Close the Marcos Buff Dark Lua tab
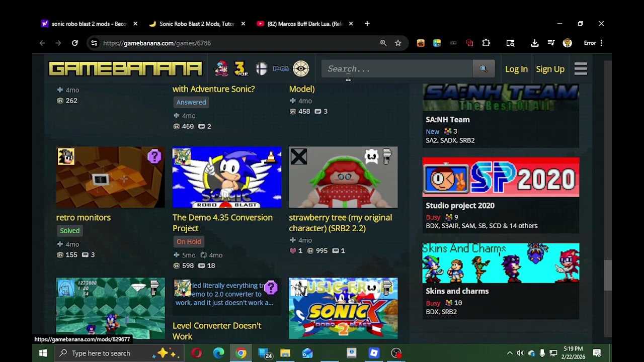 pos(351,24)
